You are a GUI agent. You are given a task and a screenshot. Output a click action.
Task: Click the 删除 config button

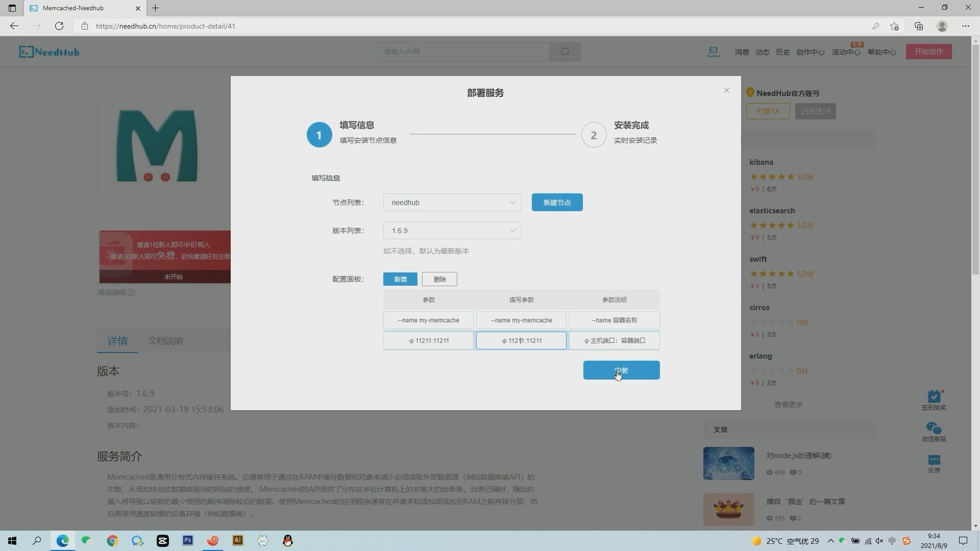[x=439, y=279]
